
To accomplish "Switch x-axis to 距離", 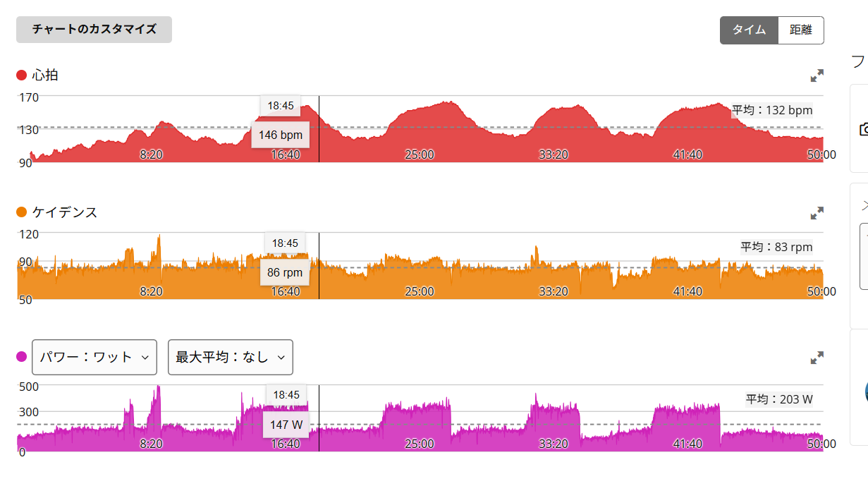I will click(801, 30).
